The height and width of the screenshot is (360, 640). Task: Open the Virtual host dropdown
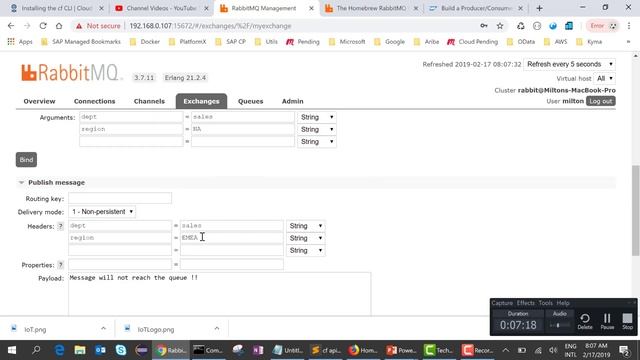click(x=605, y=78)
